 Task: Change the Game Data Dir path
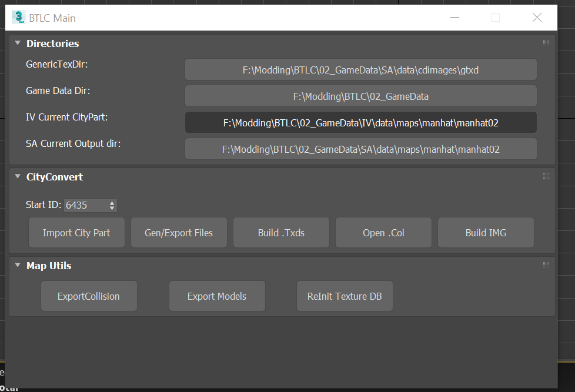tap(360, 96)
